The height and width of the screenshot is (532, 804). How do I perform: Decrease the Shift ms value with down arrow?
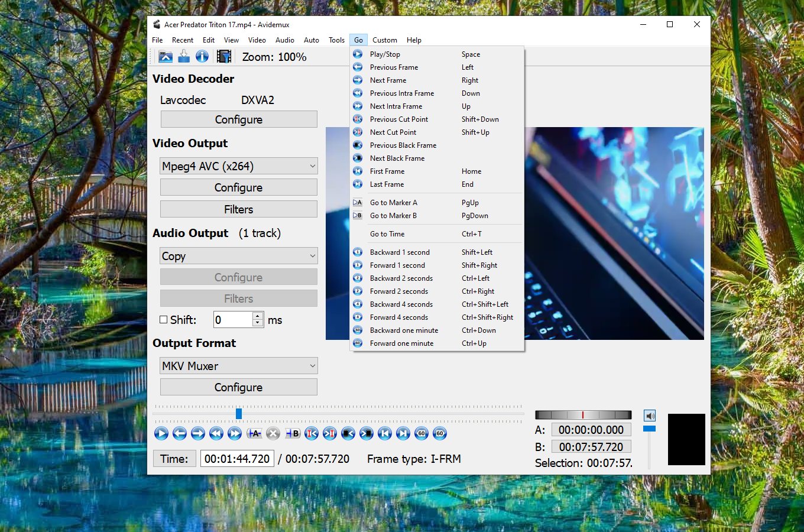[258, 323]
